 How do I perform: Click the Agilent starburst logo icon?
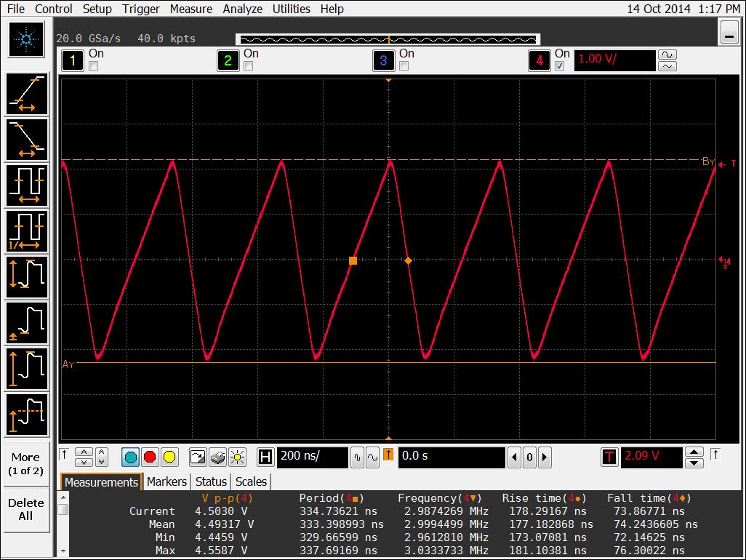coord(26,39)
